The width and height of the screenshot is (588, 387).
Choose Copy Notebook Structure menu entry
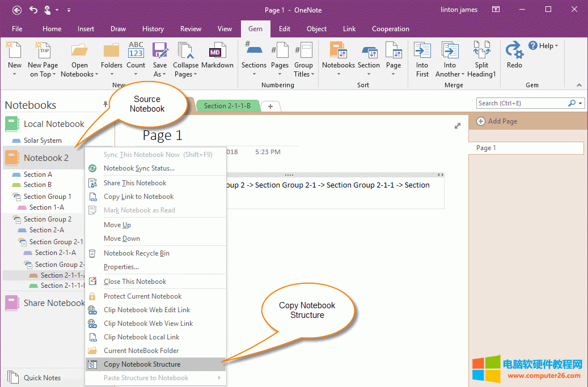142,364
